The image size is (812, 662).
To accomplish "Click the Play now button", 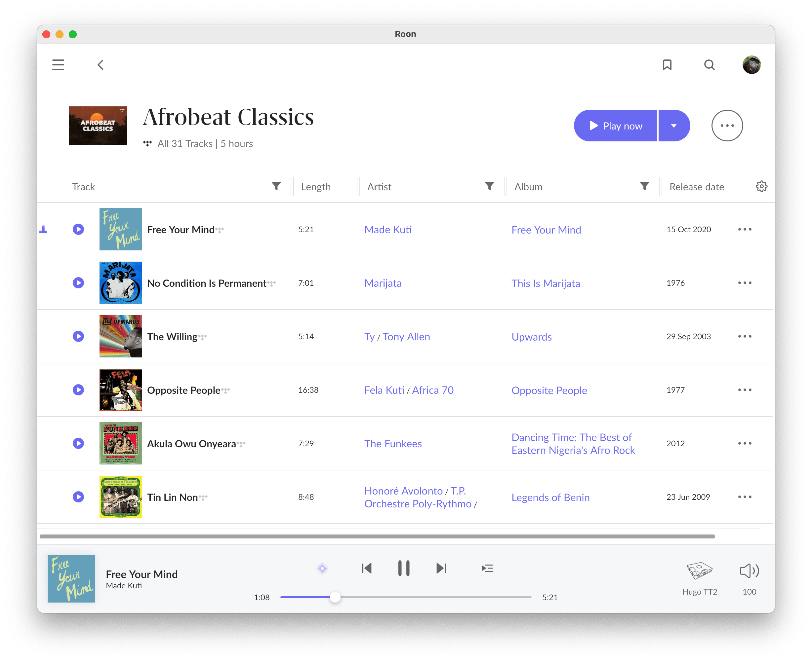I will coord(616,126).
